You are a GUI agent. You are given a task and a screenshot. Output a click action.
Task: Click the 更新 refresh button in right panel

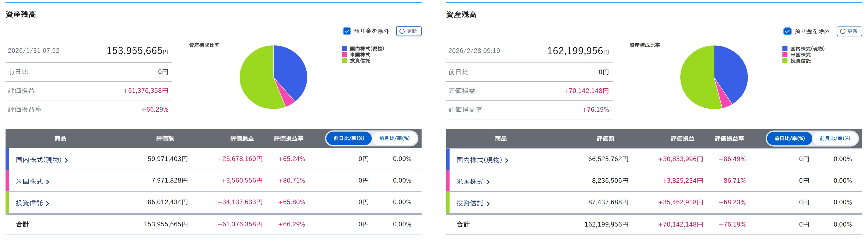(x=849, y=31)
